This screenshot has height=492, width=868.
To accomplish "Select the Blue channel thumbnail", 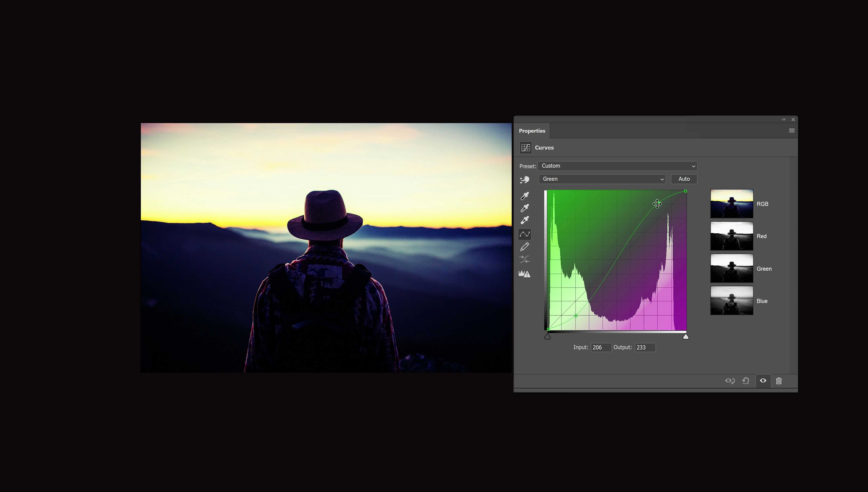I will point(732,301).
